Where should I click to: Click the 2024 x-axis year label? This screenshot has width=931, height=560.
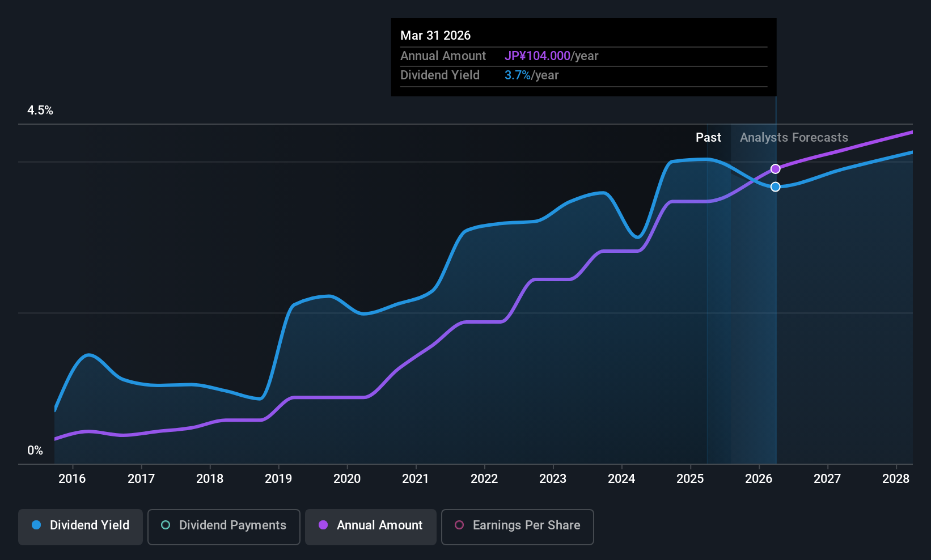click(x=621, y=479)
